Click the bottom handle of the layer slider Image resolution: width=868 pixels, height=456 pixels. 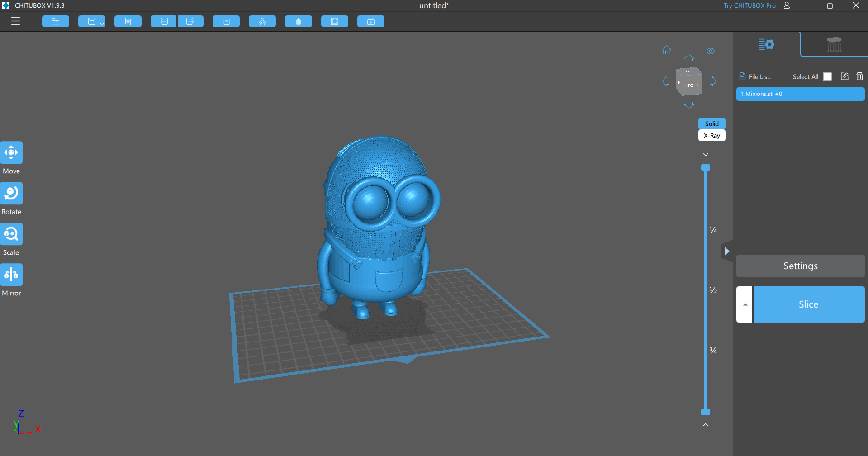(706, 412)
